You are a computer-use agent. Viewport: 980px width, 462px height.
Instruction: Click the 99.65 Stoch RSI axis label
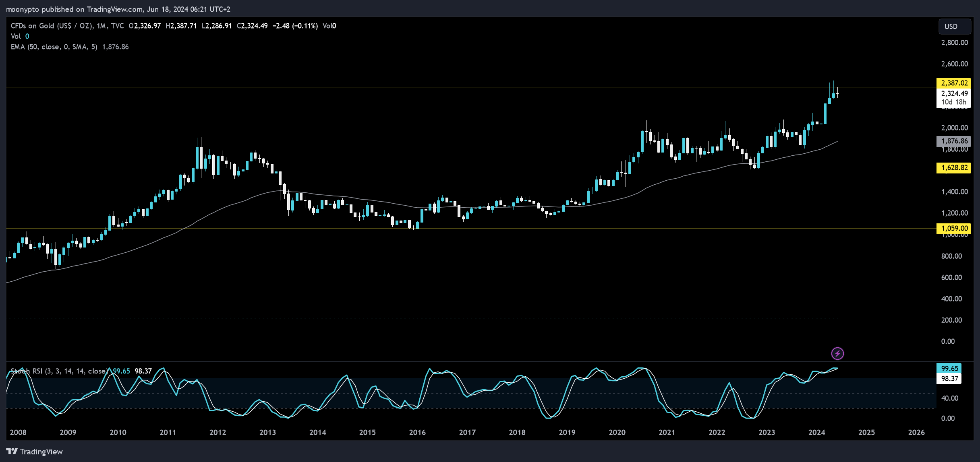tap(949, 368)
